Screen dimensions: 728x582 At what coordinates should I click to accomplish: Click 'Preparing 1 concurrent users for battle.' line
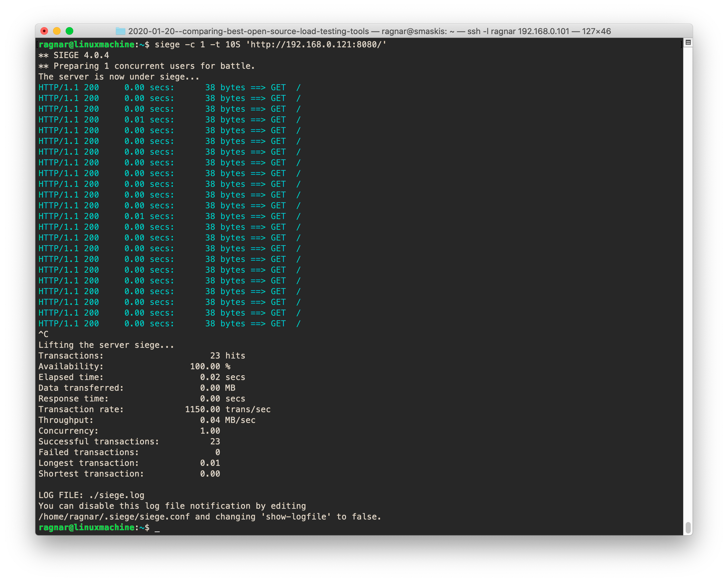pyautogui.click(x=146, y=66)
